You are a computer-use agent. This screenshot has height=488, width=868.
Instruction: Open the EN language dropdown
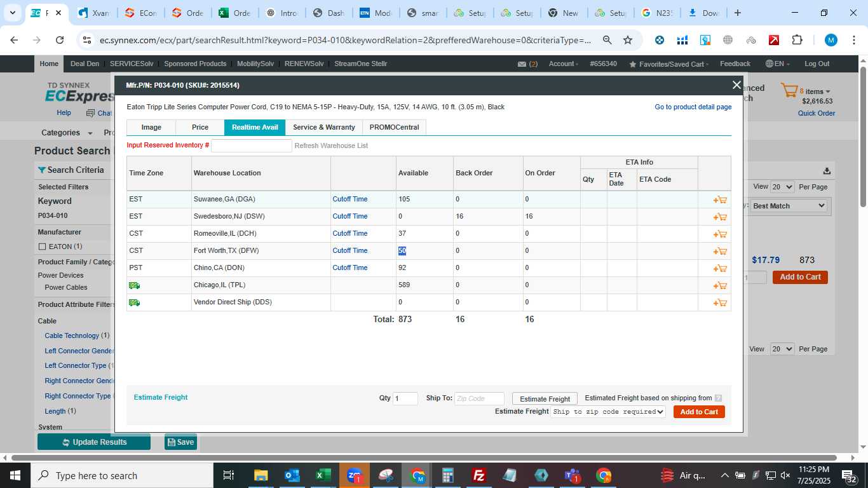(x=778, y=64)
